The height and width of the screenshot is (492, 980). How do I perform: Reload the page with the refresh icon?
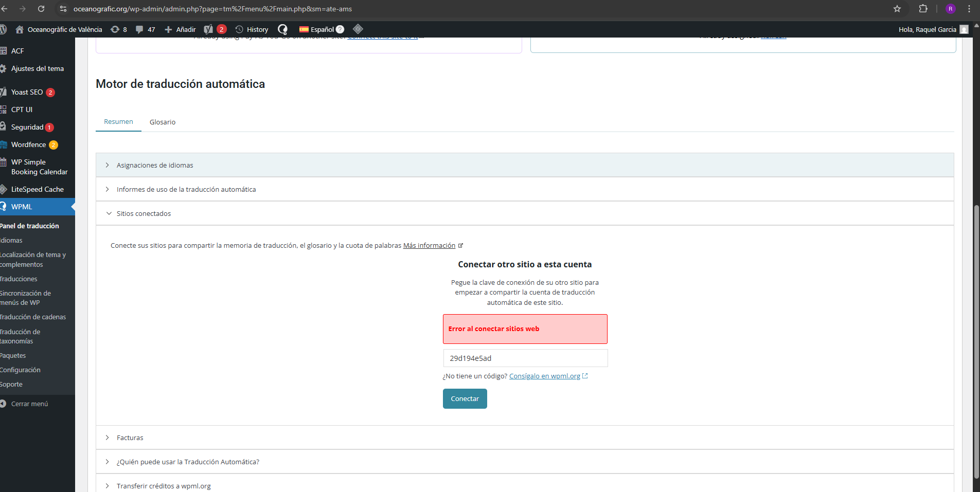click(41, 9)
